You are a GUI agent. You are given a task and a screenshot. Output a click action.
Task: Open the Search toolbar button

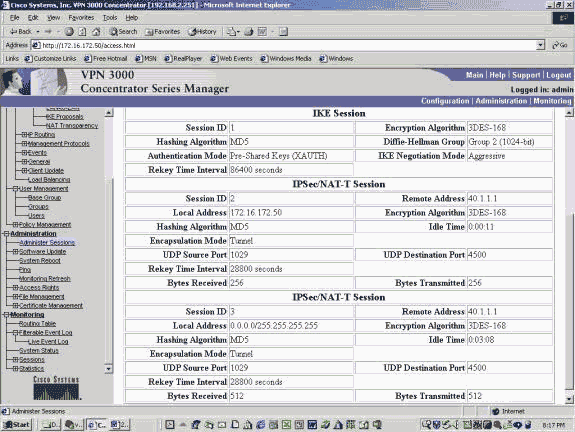tap(123, 32)
